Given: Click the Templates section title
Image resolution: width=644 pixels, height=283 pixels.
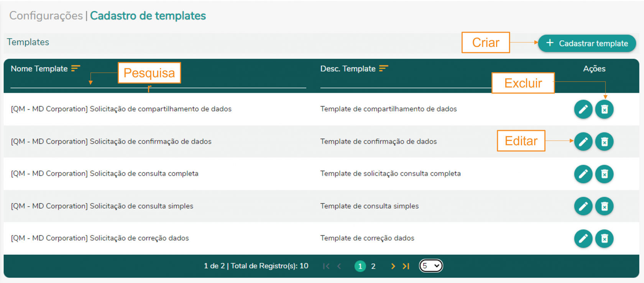Looking at the screenshot, I should click(28, 42).
